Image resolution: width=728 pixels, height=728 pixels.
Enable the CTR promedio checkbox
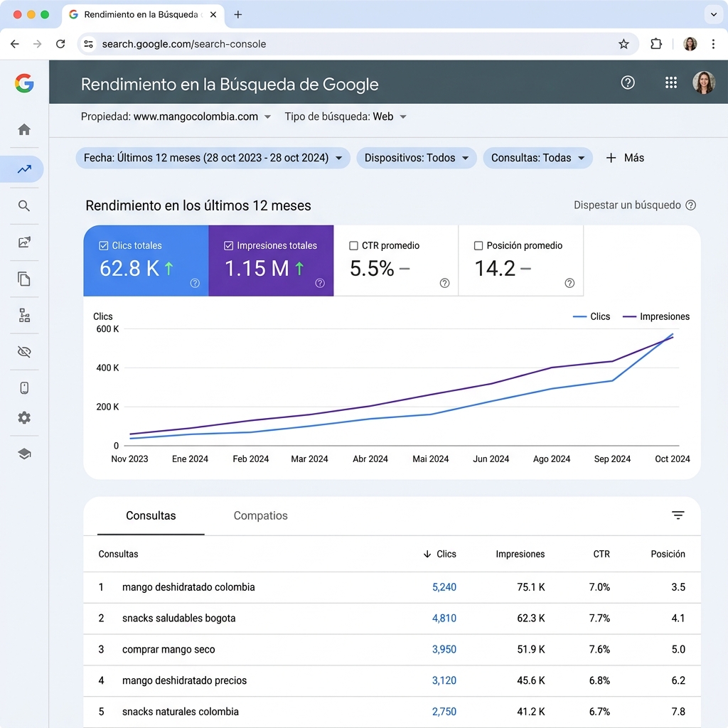click(x=353, y=245)
